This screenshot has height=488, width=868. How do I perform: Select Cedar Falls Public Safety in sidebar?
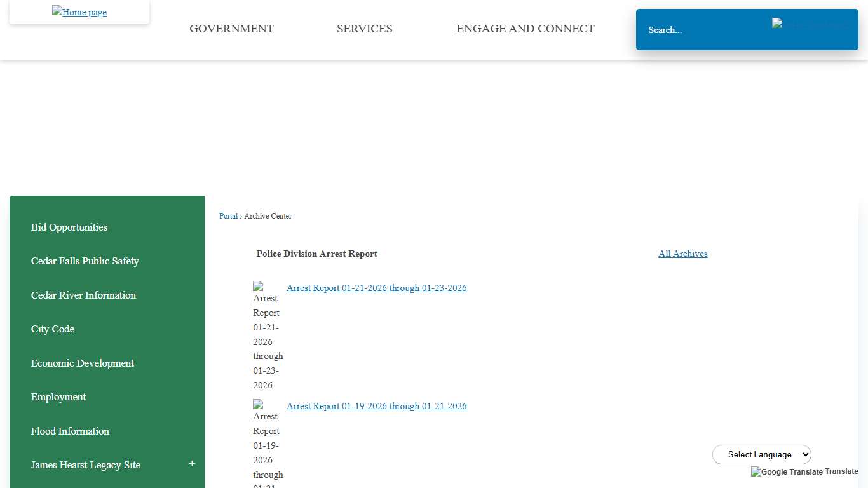coord(85,261)
